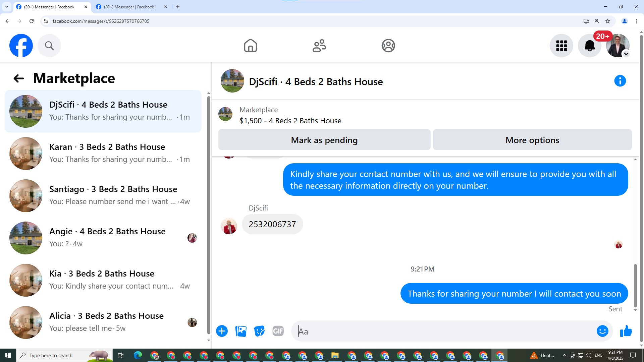Image resolution: width=644 pixels, height=362 pixels.
Task: Show hidden system tray icons
Action: tap(564, 355)
